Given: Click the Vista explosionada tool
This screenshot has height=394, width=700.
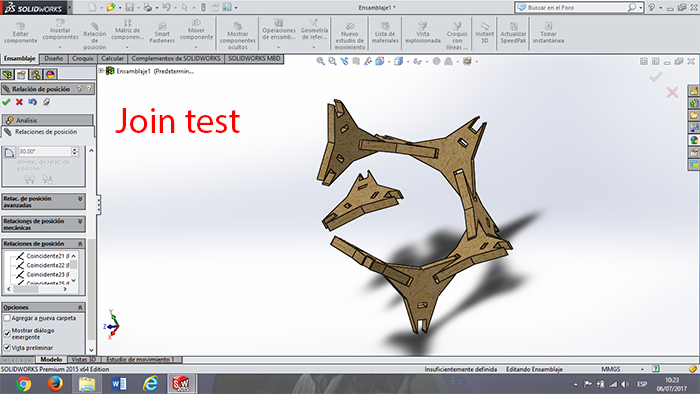Looking at the screenshot, I should click(423, 33).
